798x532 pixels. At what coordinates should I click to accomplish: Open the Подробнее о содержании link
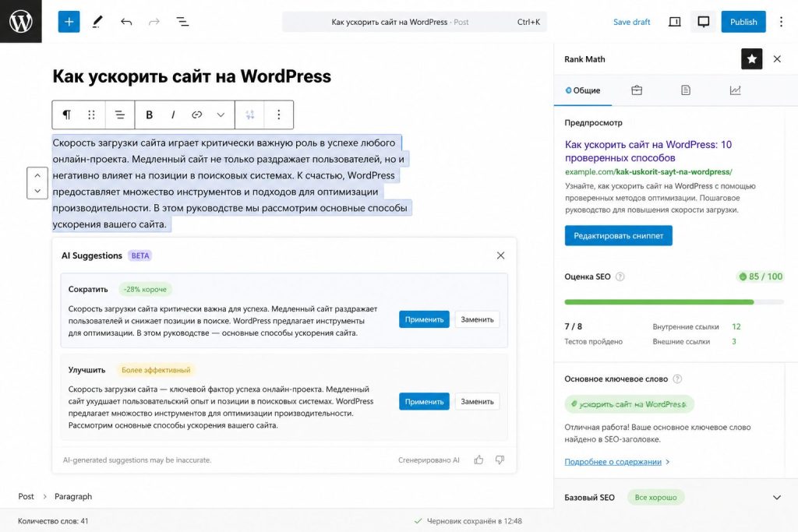pyautogui.click(x=616, y=462)
